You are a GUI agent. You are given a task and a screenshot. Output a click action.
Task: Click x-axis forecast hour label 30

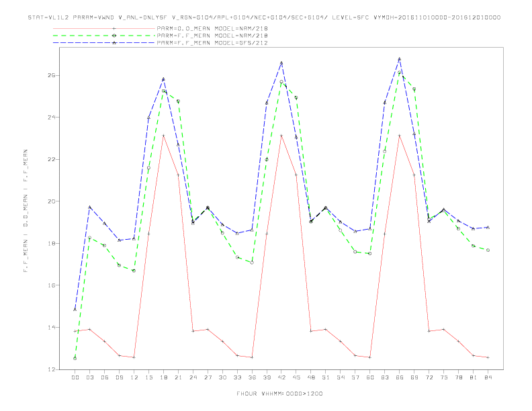click(x=222, y=377)
